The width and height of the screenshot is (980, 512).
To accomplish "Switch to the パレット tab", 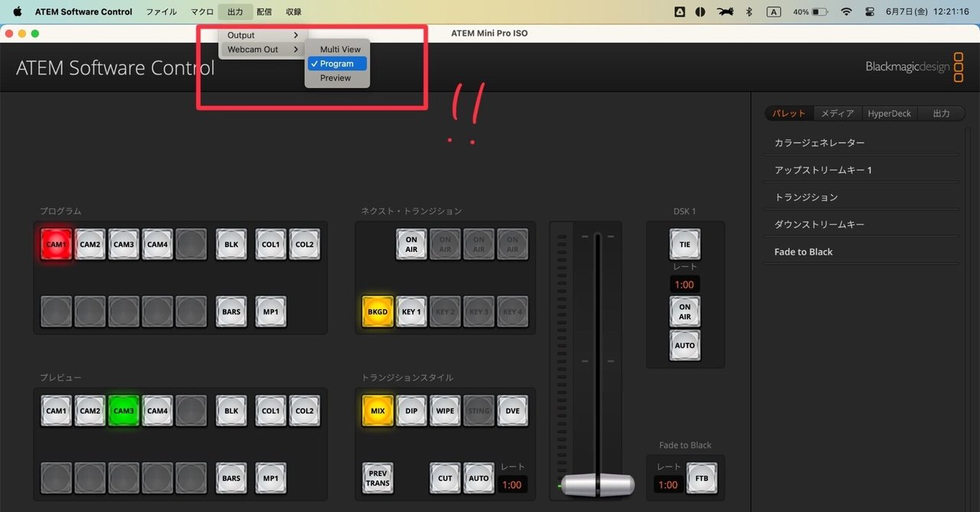I will (x=789, y=113).
